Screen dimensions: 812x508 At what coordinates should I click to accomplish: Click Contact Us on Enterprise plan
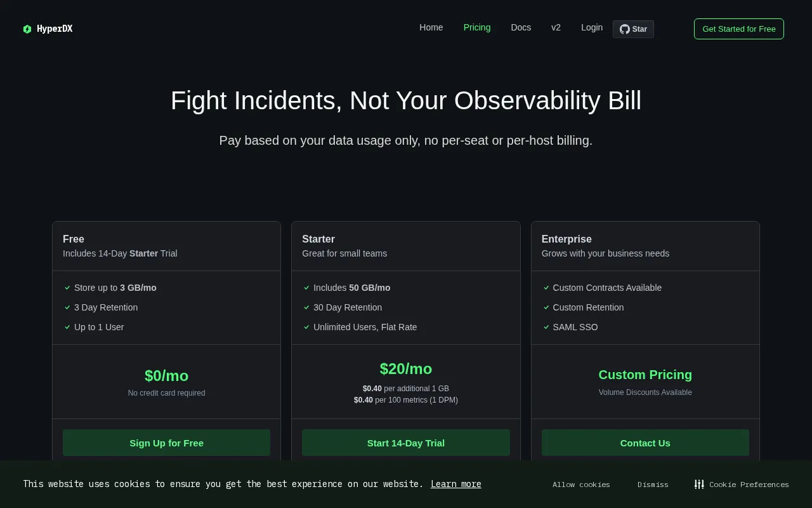click(645, 443)
